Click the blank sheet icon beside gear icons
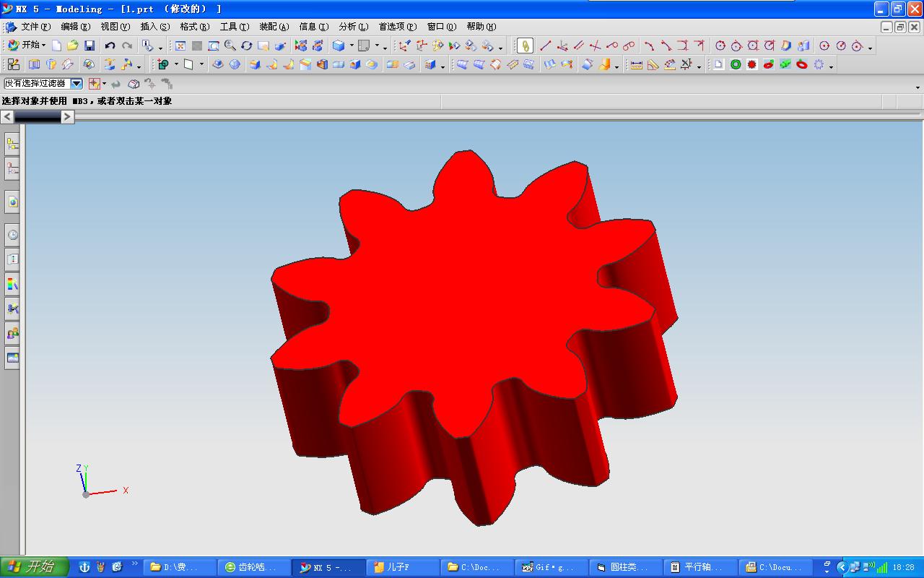924x578 pixels. 718,64
